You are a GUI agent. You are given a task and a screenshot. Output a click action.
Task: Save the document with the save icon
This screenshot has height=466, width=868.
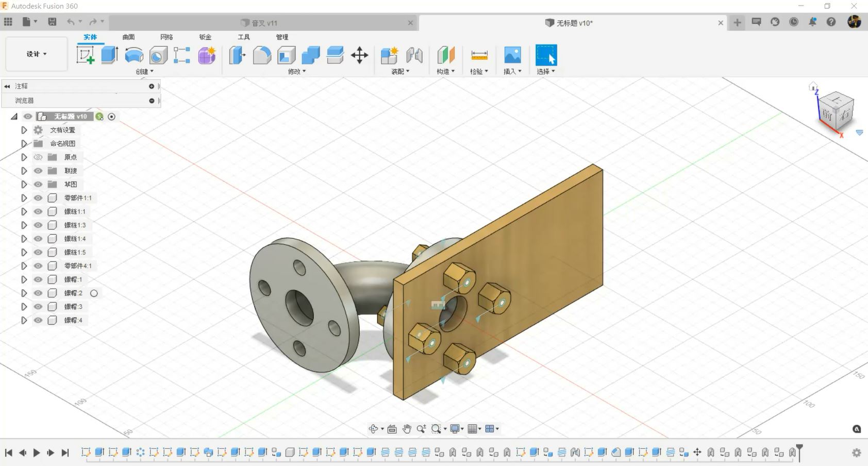52,22
